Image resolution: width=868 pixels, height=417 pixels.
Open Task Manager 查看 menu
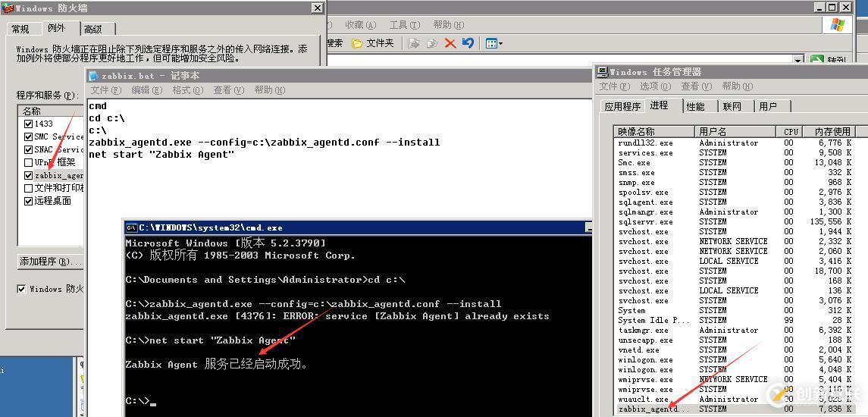coord(697,86)
